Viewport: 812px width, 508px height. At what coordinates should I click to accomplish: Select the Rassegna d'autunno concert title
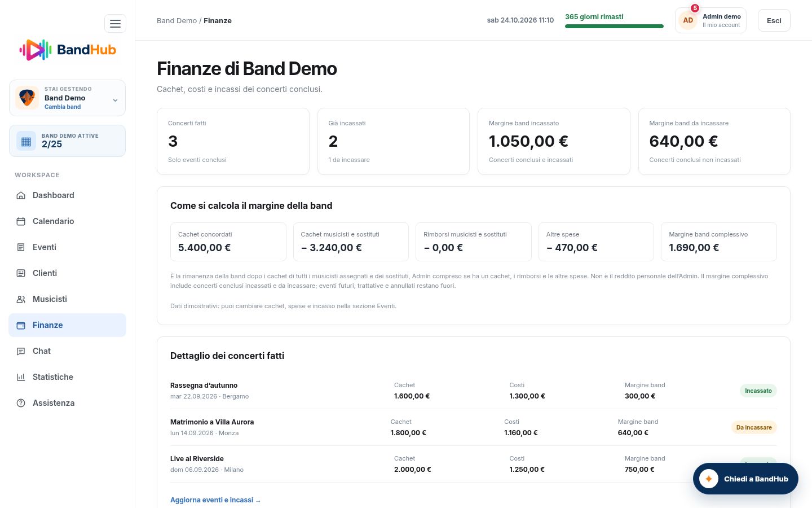(204, 386)
